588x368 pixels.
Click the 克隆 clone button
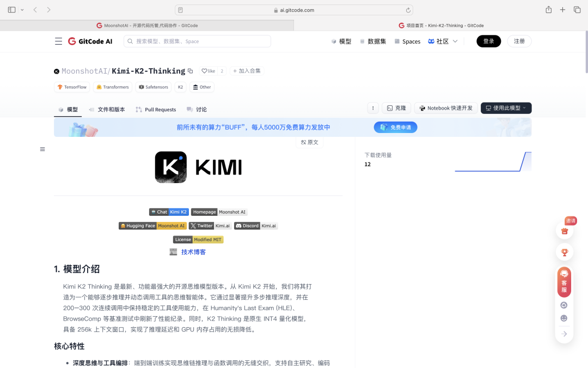396,108
